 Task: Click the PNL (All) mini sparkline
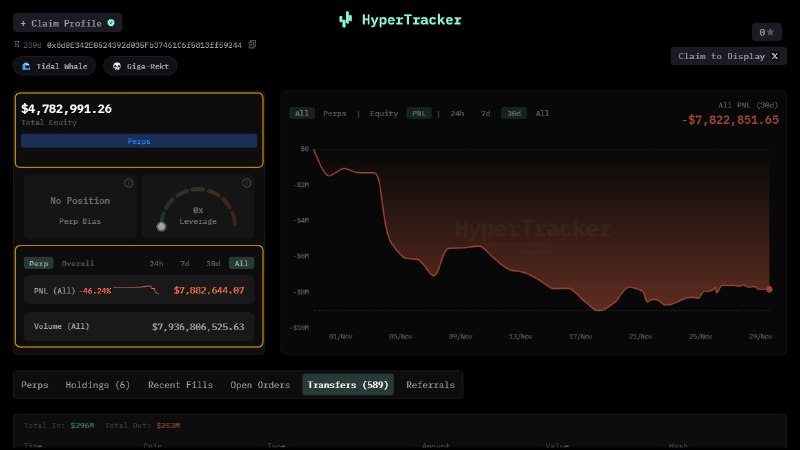pos(136,290)
